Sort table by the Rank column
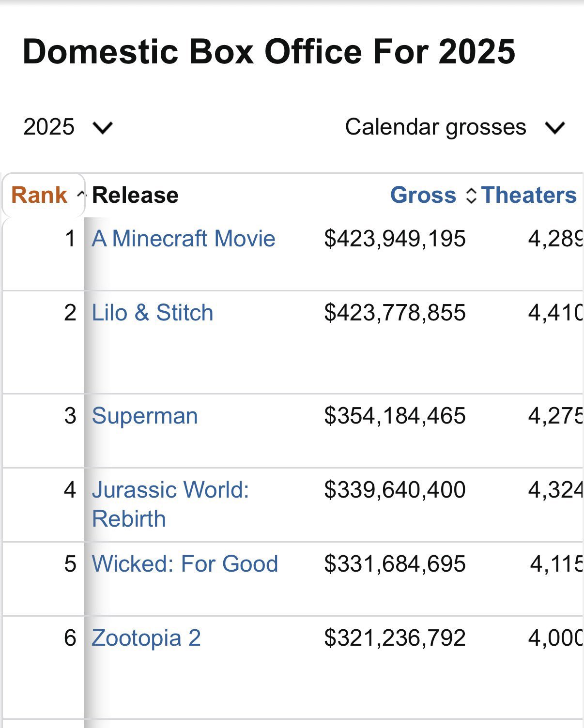 click(x=39, y=195)
